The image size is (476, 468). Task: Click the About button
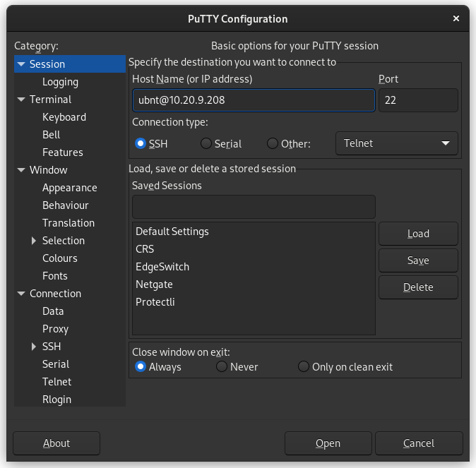[x=56, y=443]
